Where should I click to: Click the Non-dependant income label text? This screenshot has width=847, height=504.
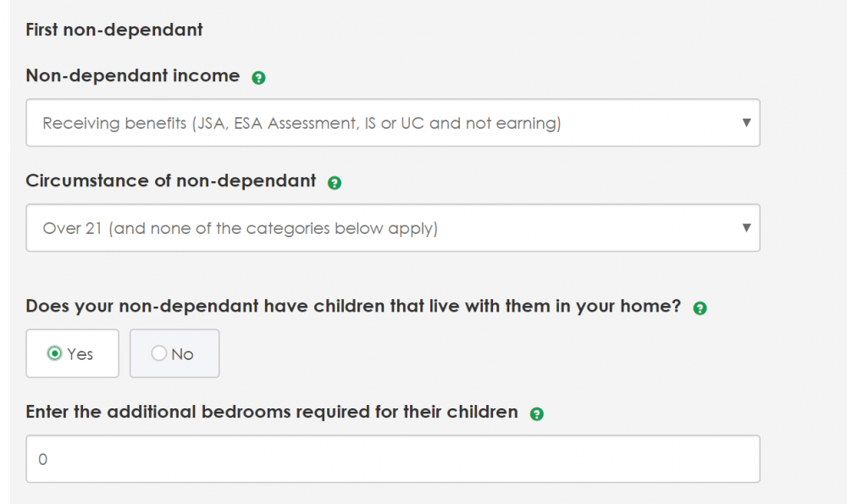click(x=133, y=76)
